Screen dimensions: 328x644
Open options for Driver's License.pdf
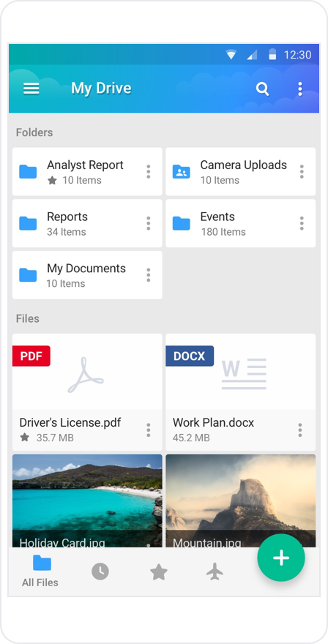[x=149, y=430]
